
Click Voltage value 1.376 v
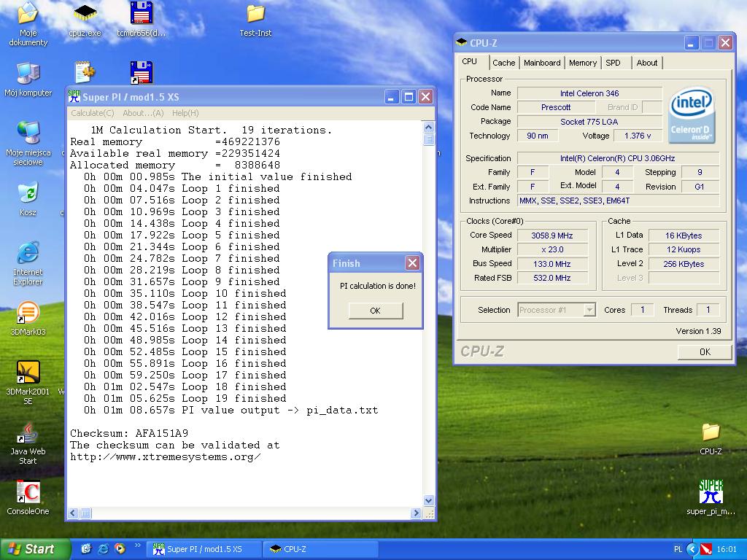click(638, 136)
